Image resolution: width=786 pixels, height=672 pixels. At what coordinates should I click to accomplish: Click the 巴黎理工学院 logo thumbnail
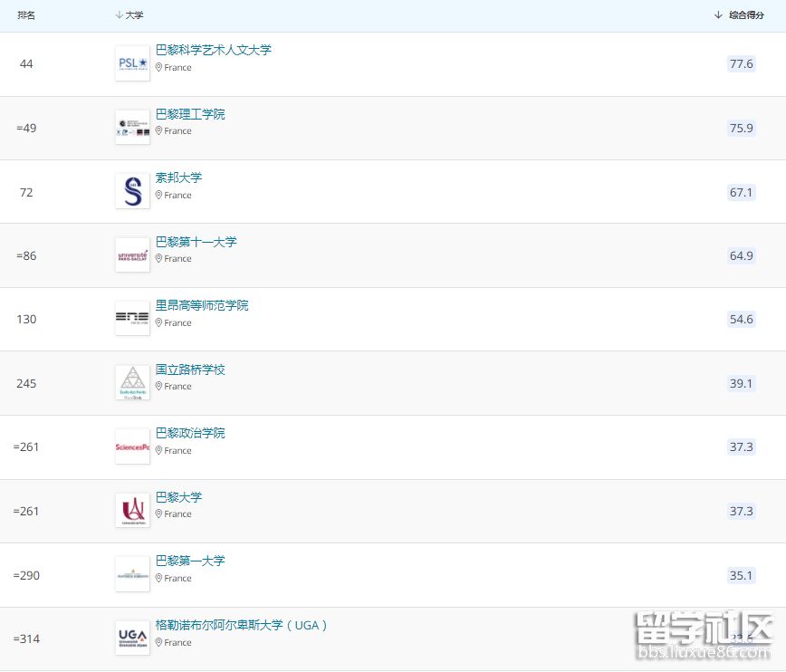click(132, 128)
